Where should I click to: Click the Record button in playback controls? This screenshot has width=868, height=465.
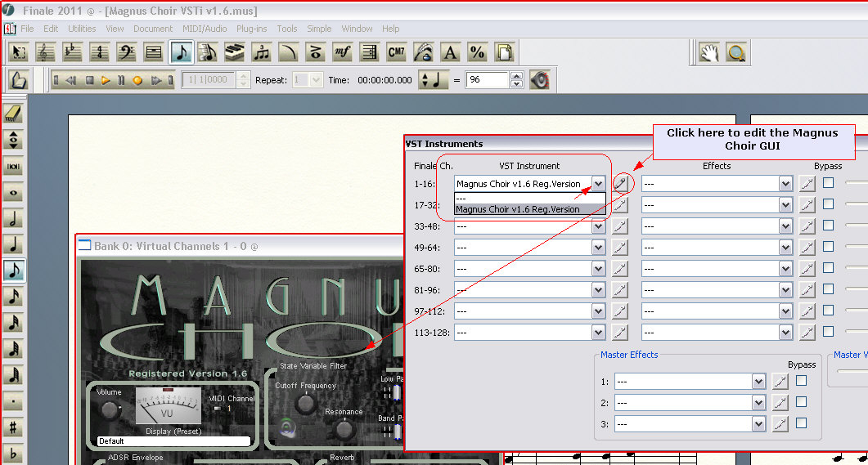(x=137, y=80)
